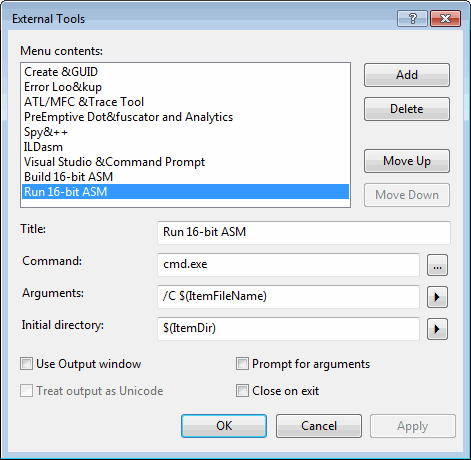Choose Build 16-bit ASM entry
Screen dimensions: 471x460
coord(185,177)
